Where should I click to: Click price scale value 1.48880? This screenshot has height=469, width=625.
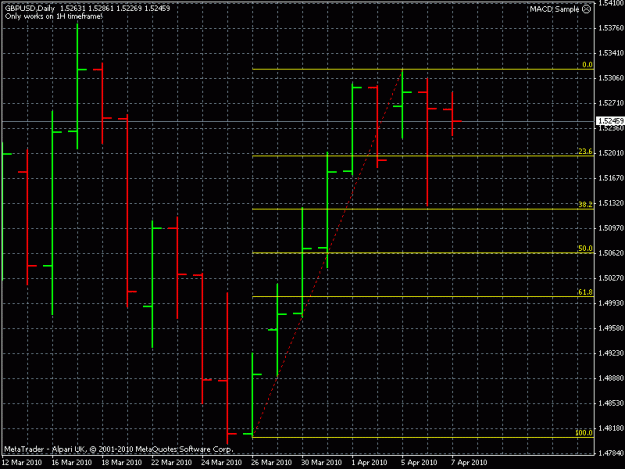(611, 378)
